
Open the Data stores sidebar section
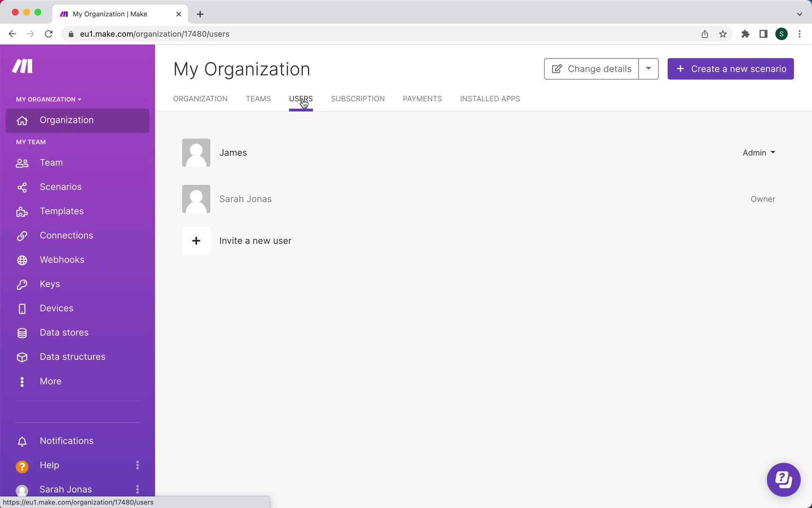[x=64, y=332]
